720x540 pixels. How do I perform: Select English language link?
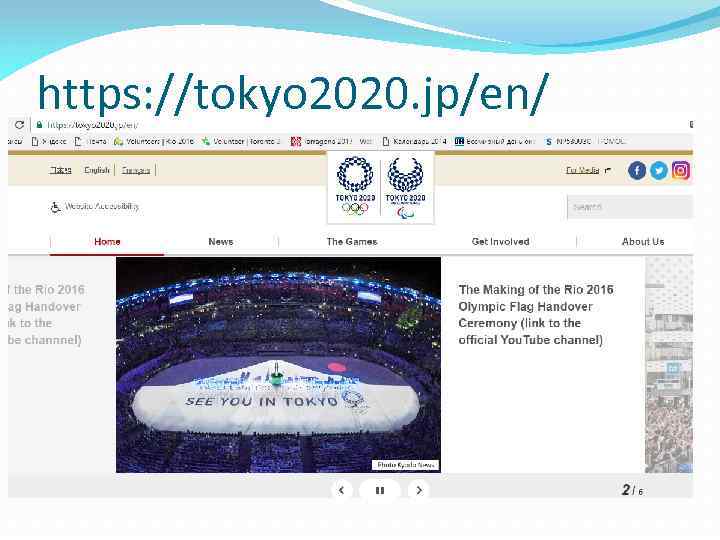[x=97, y=170]
